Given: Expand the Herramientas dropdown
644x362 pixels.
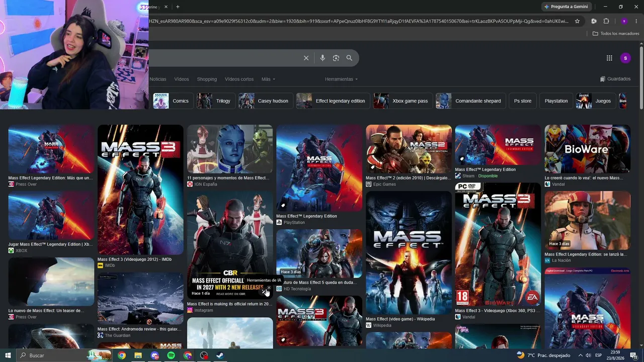Looking at the screenshot, I should click(x=341, y=79).
